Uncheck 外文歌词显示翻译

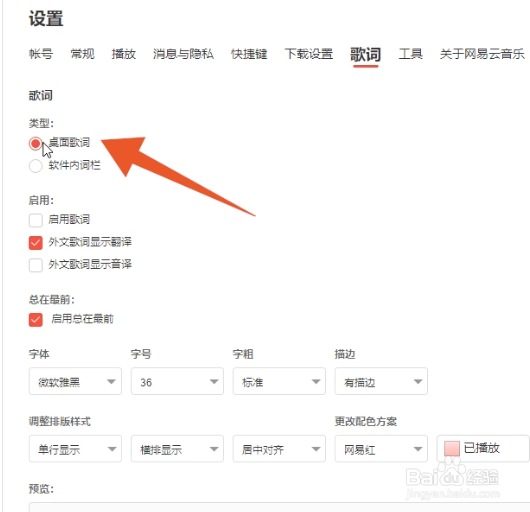(x=35, y=243)
